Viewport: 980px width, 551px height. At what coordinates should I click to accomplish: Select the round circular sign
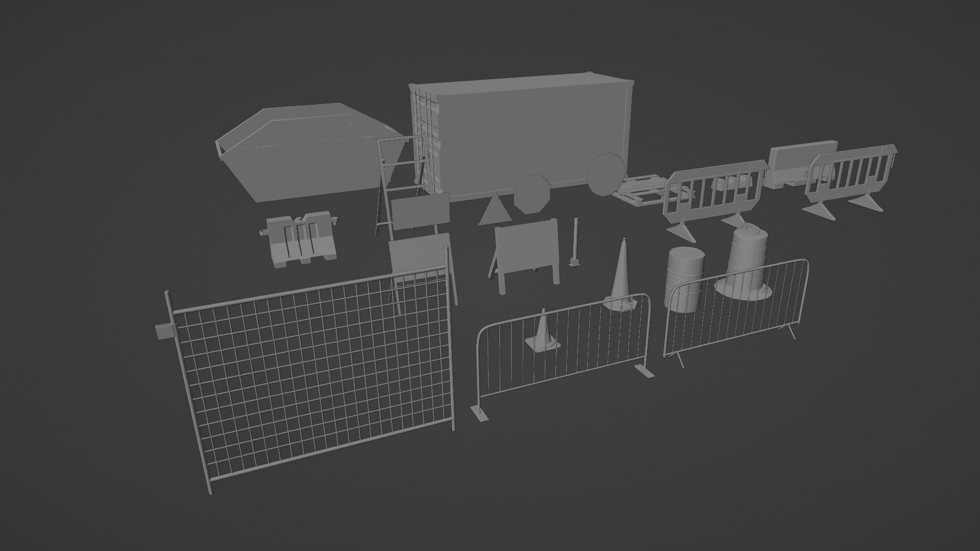click(x=606, y=174)
